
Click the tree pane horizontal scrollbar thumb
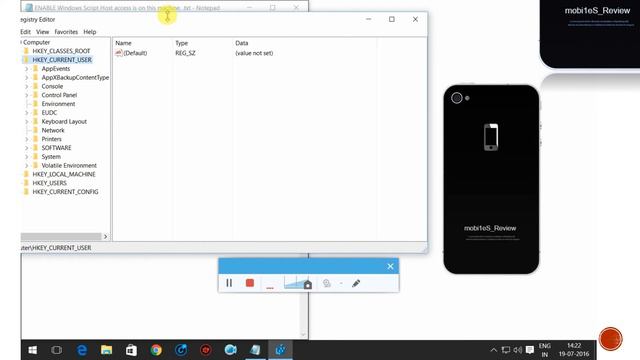(61, 237)
